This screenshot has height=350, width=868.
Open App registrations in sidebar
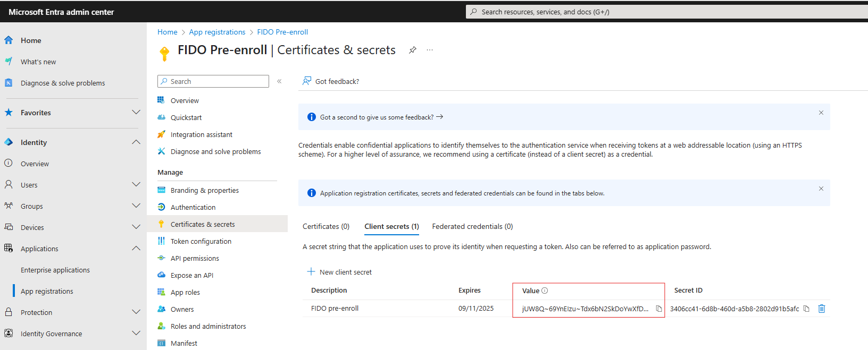47,291
